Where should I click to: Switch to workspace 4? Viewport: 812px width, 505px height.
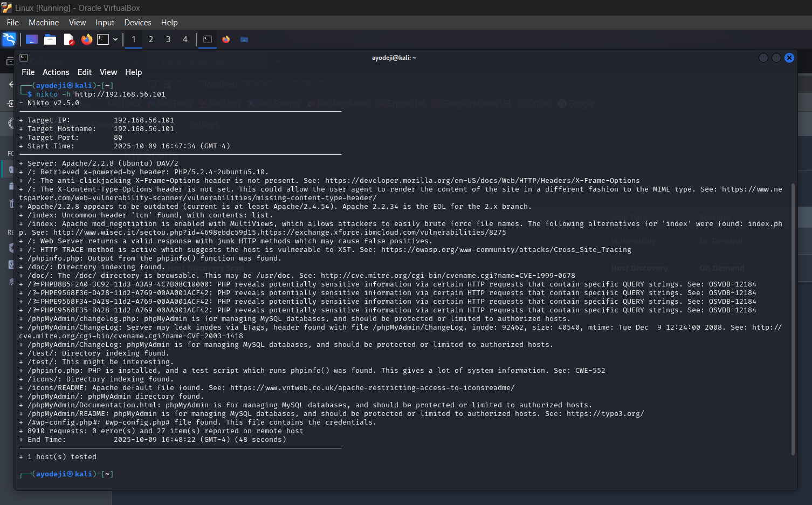pos(185,39)
